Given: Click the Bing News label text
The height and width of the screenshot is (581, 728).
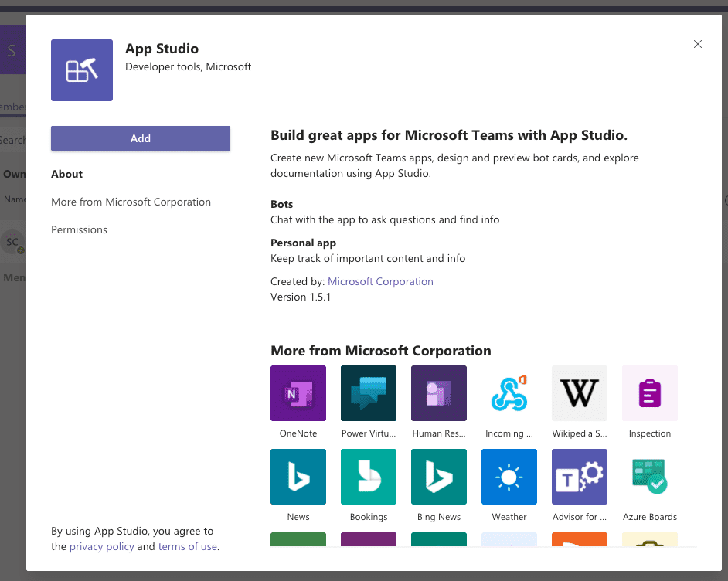Looking at the screenshot, I should [x=439, y=517].
